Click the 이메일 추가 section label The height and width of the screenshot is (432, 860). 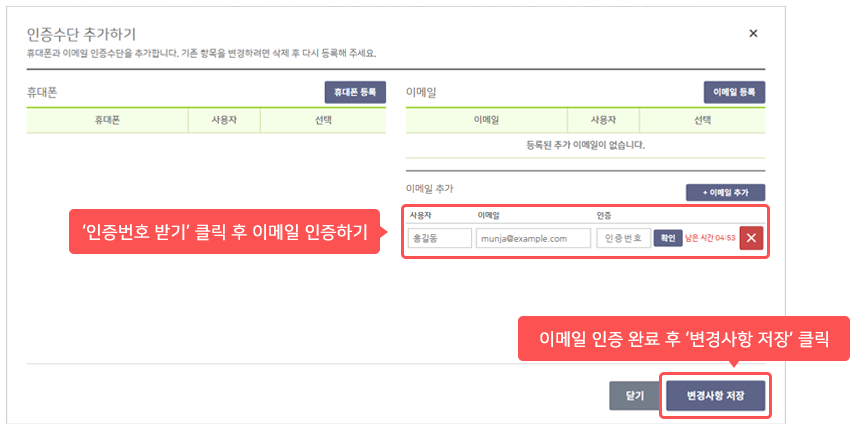(429, 189)
